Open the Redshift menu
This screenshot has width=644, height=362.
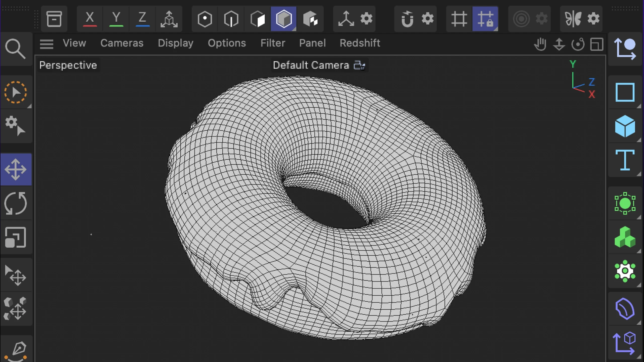click(x=360, y=43)
